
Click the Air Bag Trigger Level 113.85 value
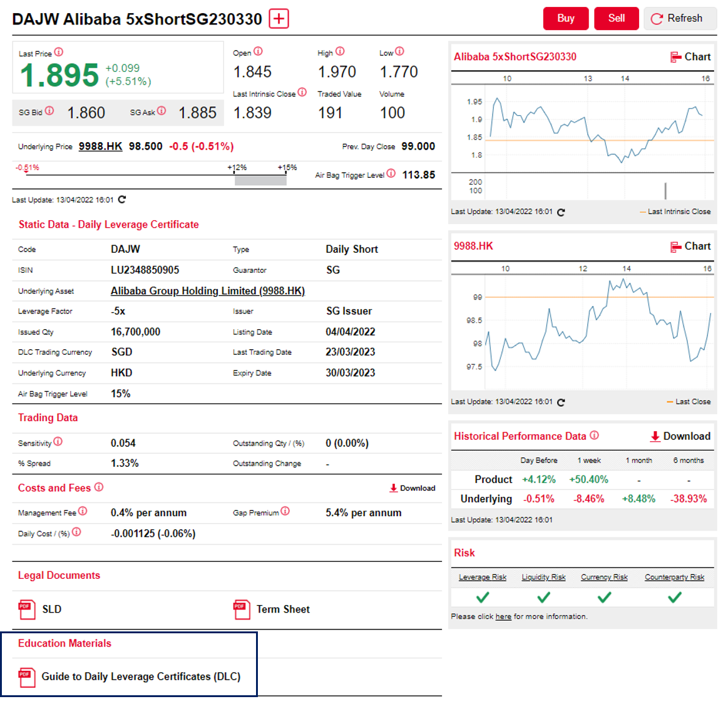pyautogui.click(x=419, y=175)
